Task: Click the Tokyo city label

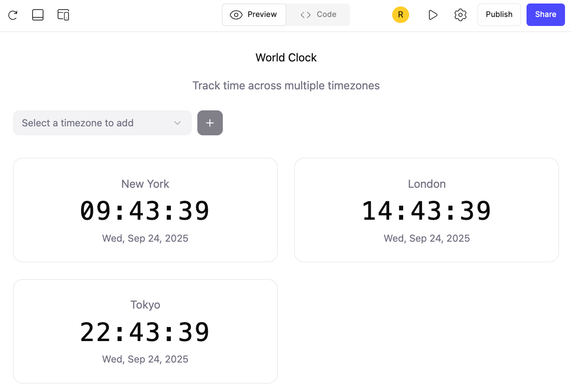Action: (145, 305)
